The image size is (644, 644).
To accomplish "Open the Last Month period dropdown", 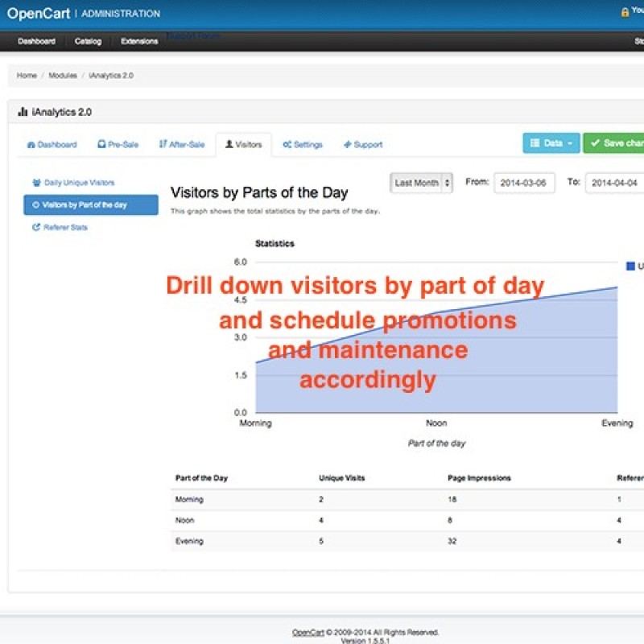I will point(422,183).
